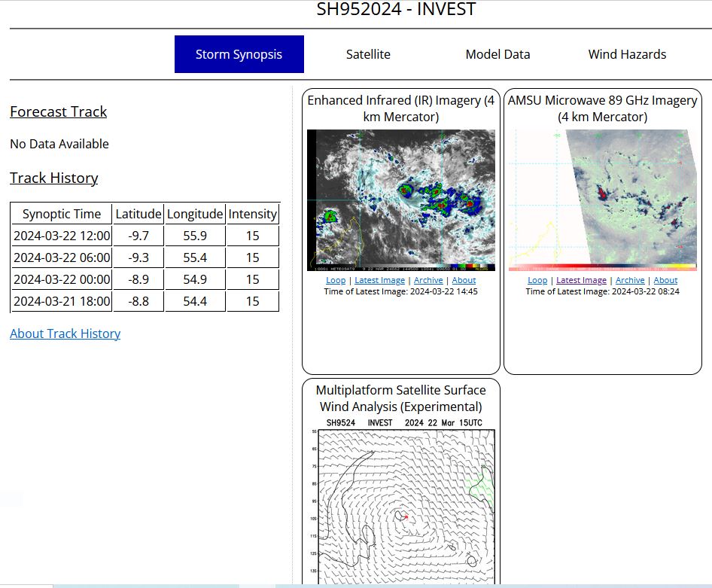The image size is (712, 588).
Task: Click the Intensity column header in table
Action: tap(252, 214)
